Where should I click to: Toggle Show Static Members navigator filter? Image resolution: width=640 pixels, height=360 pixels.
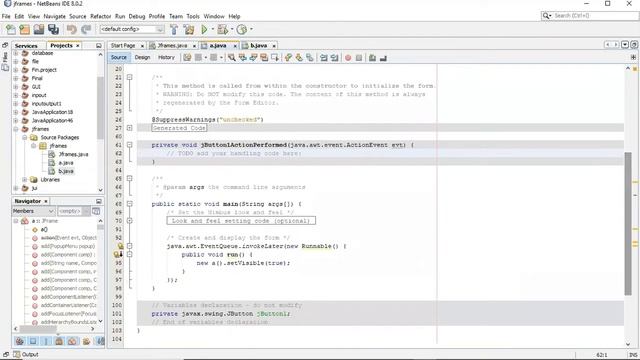(46, 341)
